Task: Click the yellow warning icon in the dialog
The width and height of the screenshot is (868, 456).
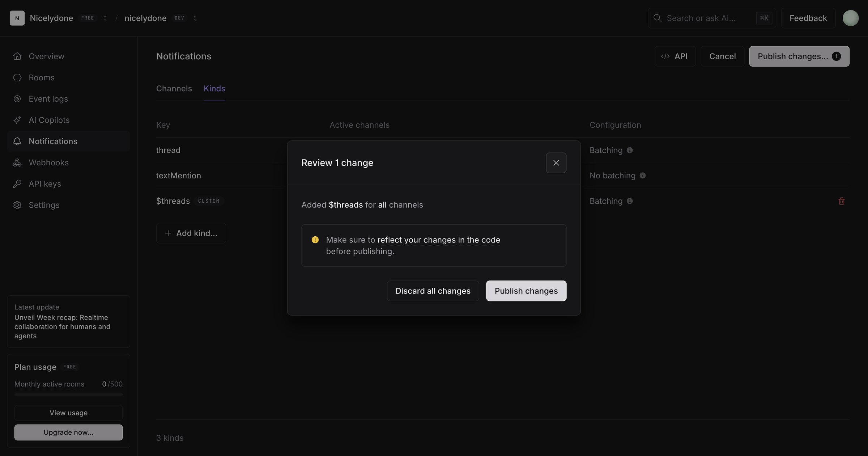Action: pyautogui.click(x=315, y=240)
